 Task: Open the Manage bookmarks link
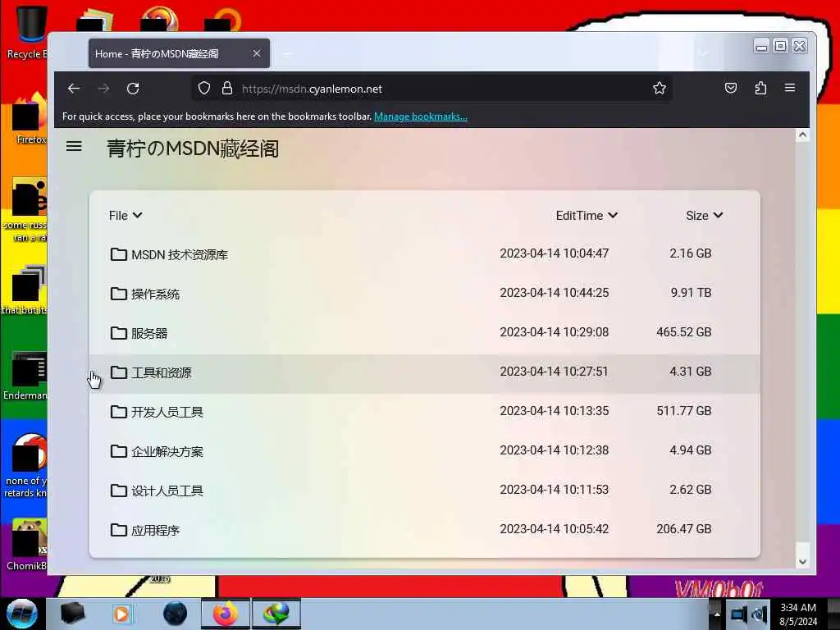coord(421,116)
